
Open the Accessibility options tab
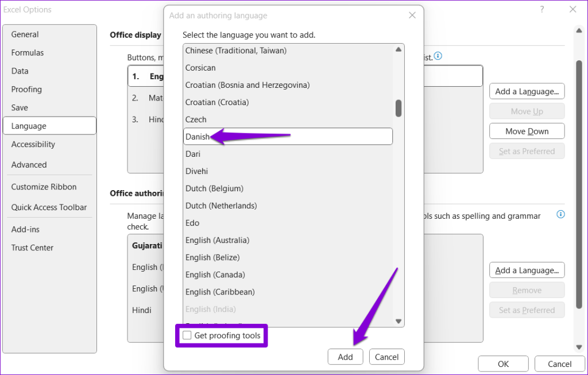tap(49, 144)
